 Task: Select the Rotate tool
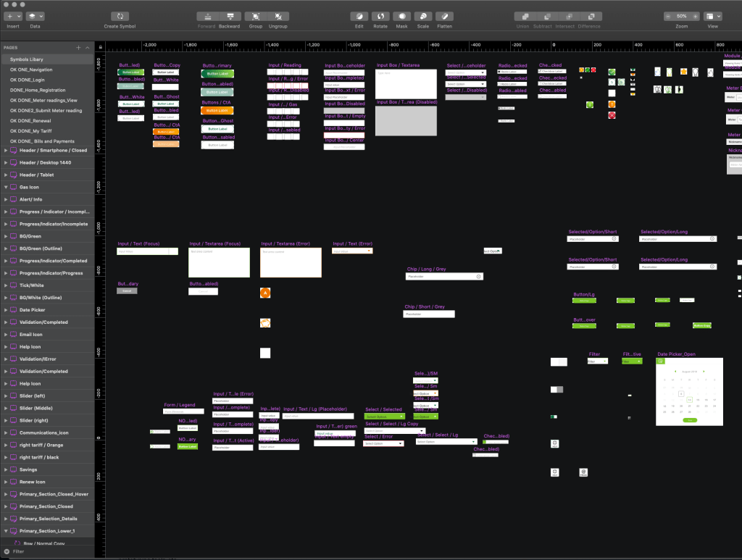[380, 16]
